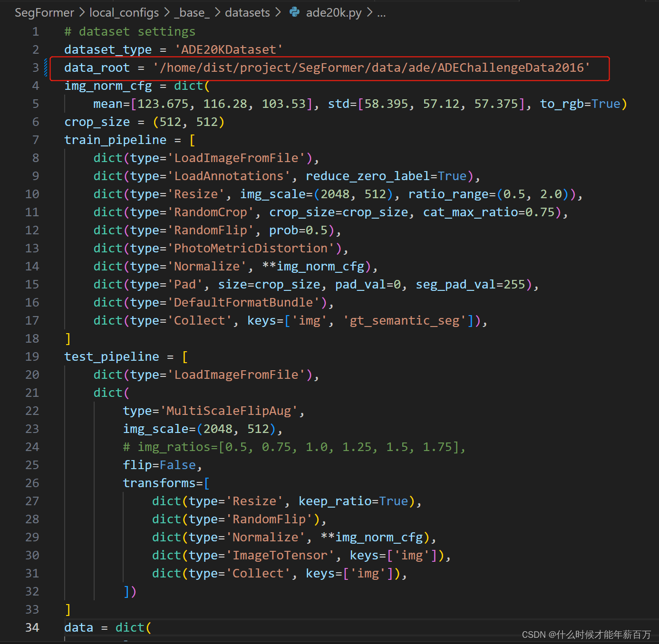Image resolution: width=659 pixels, height=644 pixels.
Task: Click 'Collect' string on line 31
Action: 258,574
